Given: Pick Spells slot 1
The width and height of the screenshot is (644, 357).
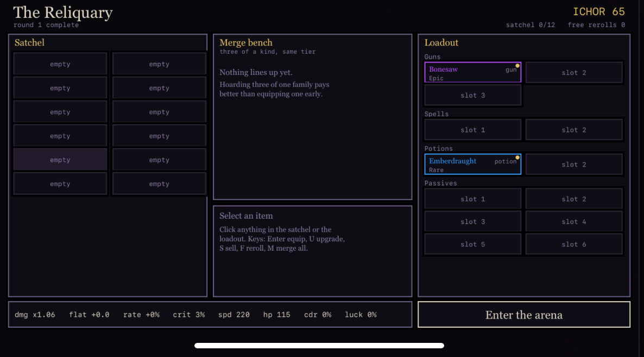Looking at the screenshot, I should coord(473,130).
